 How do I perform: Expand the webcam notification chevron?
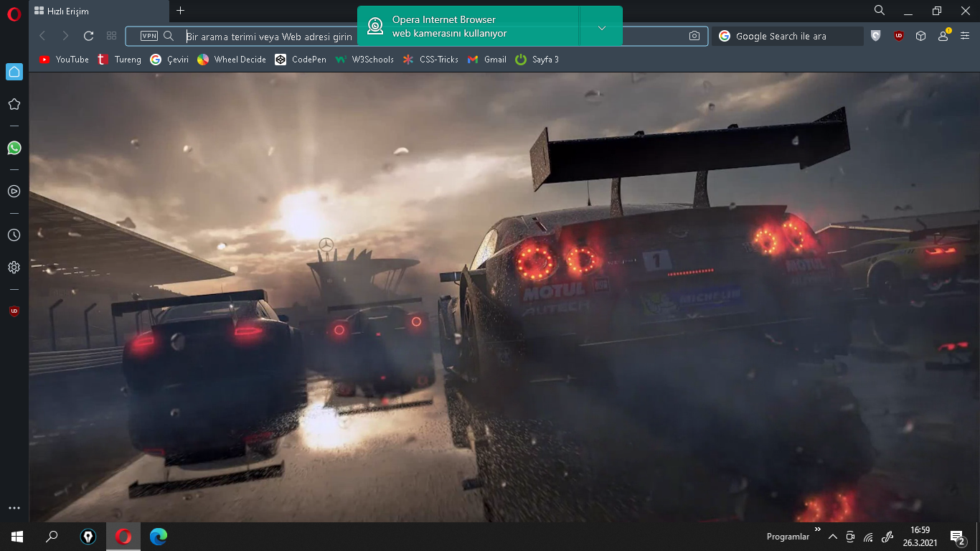(601, 27)
